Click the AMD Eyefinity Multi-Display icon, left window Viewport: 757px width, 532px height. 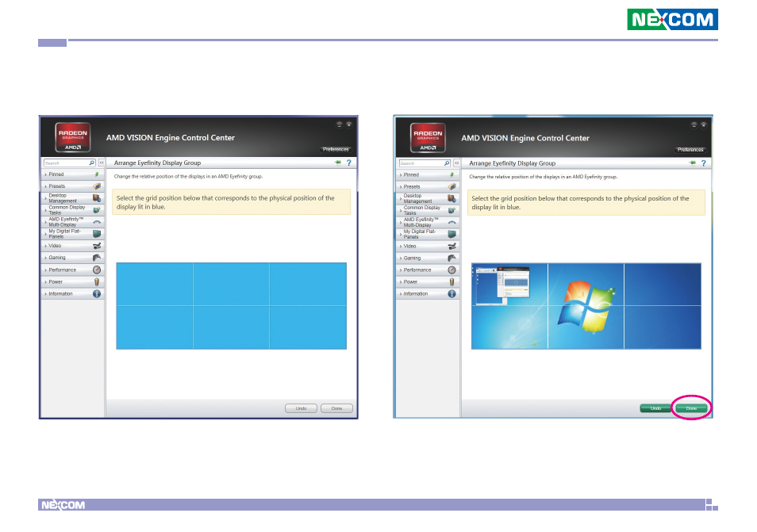click(x=97, y=222)
